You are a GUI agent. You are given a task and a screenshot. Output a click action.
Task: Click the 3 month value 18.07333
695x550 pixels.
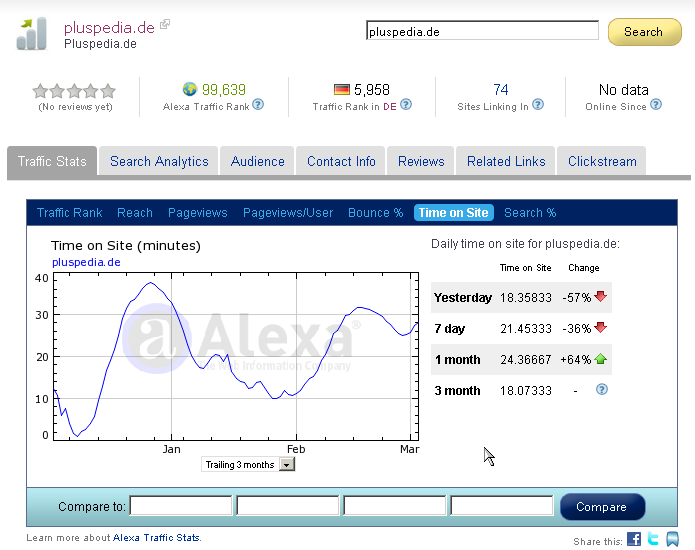pos(526,390)
